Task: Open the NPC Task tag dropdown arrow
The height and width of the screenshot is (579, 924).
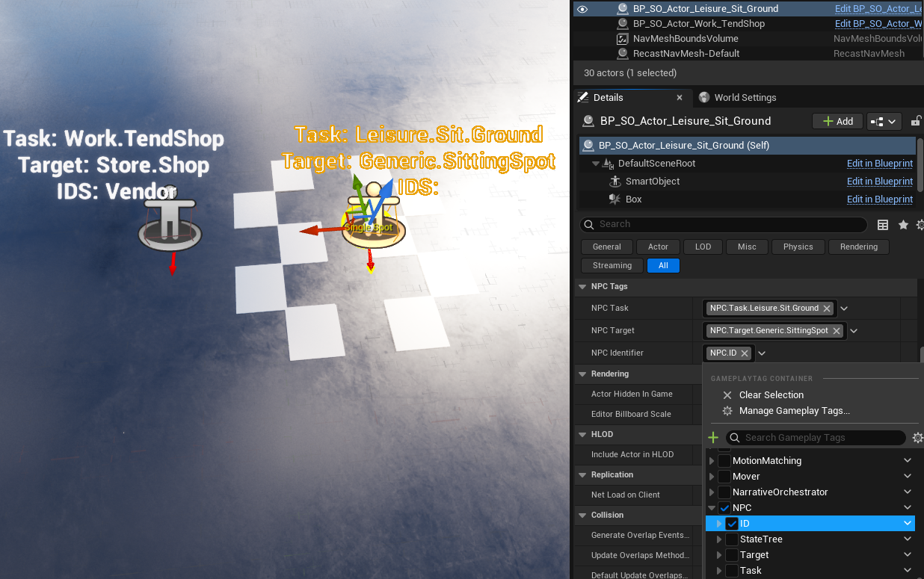Action: 844,309
